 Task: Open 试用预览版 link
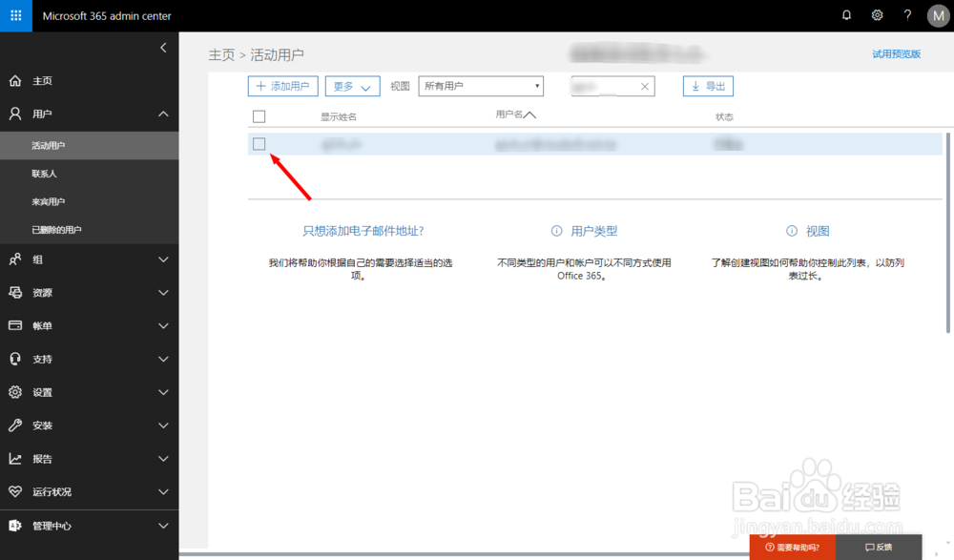click(x=896, y=54)
